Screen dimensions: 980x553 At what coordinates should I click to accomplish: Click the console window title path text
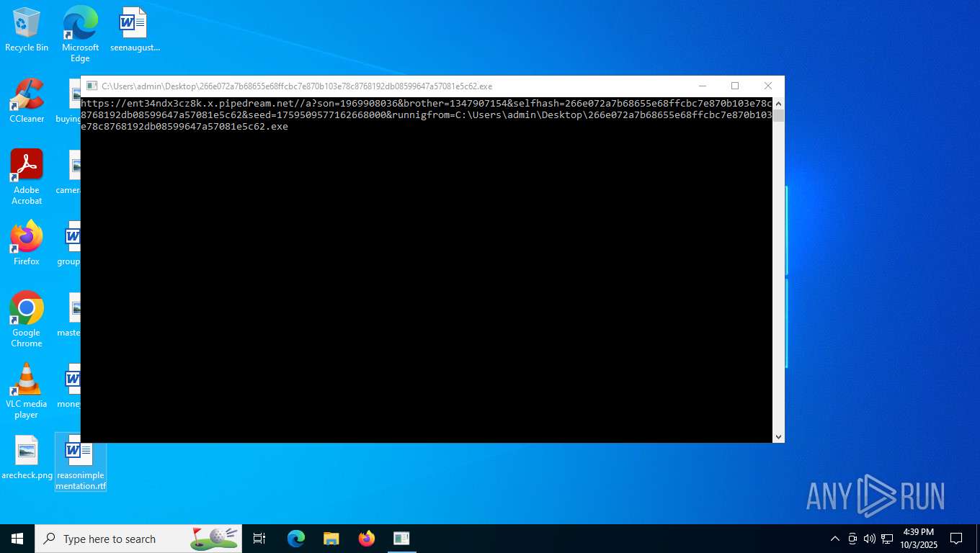[297, 86]
